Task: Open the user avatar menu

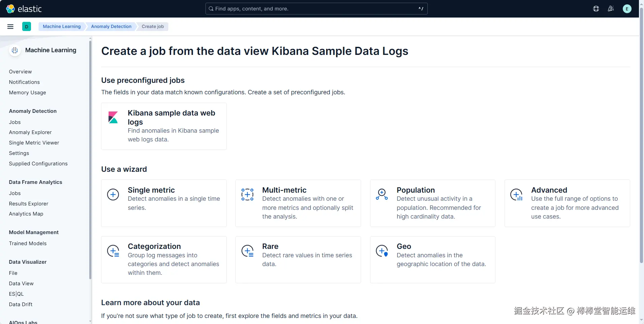Action: (627, 9)
